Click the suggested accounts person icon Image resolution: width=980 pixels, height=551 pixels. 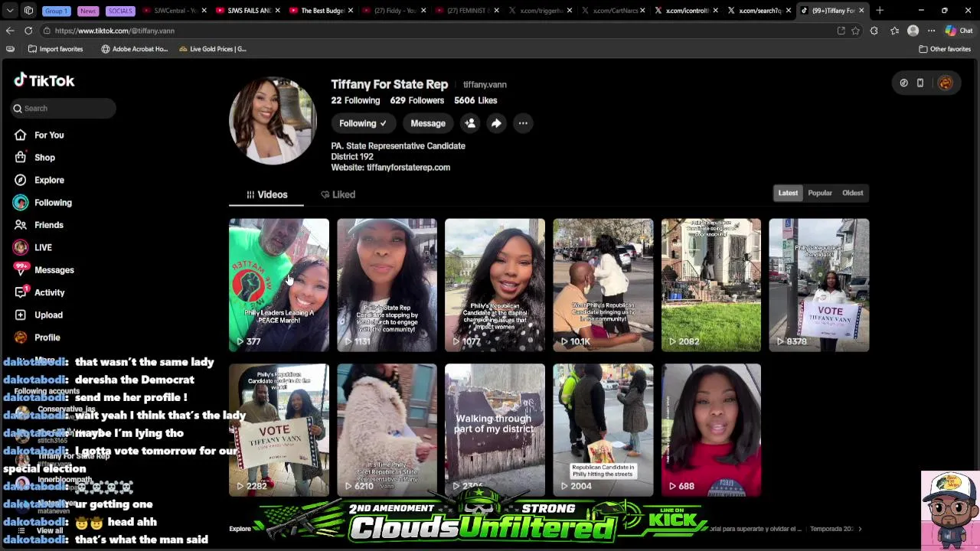(470, 123)
